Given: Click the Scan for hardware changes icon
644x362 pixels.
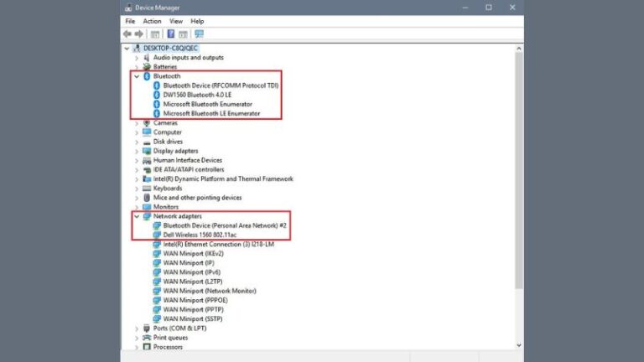Looking at the screenshot, I should (x=200, y=34).
